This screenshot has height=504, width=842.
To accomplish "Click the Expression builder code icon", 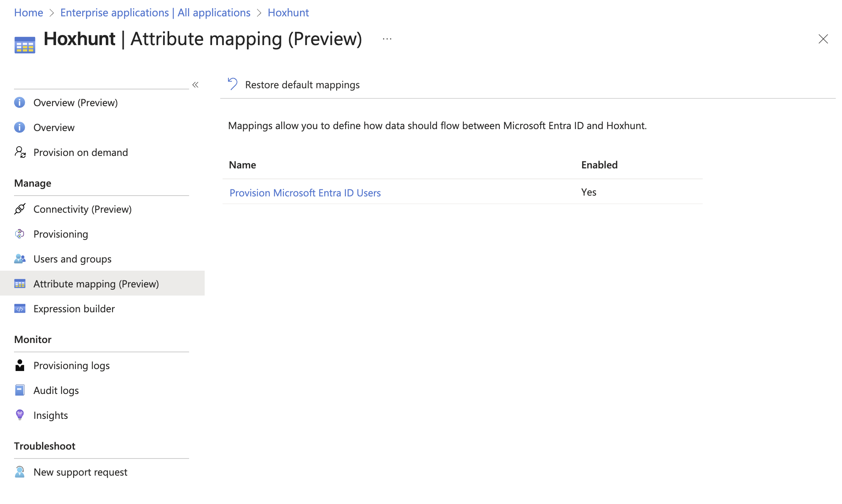I will (x=20, y=308).
